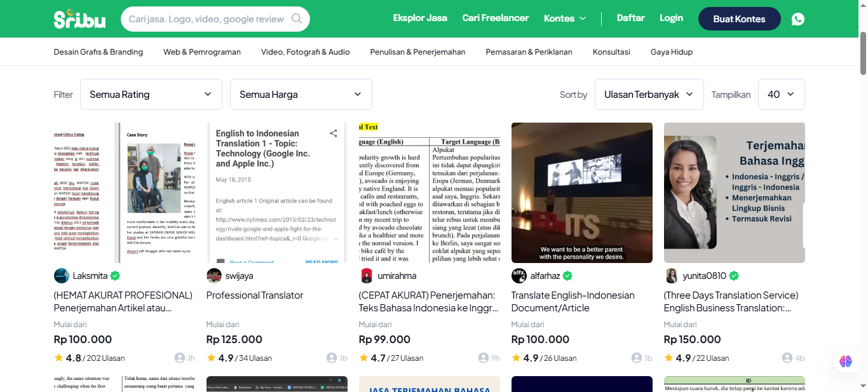Click the Rp 150.000 price
The width and height of the screenshot is (868, 392).
coord(693,339)
